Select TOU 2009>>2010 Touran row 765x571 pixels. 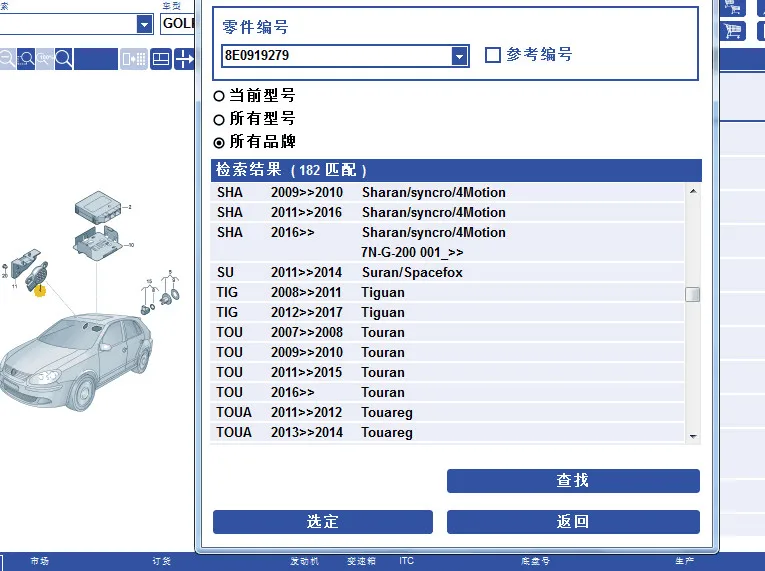point(447,352)
